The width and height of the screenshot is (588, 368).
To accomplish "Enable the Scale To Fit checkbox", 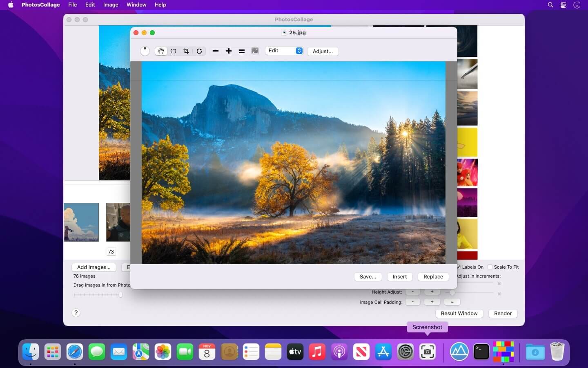I will 490,267.
